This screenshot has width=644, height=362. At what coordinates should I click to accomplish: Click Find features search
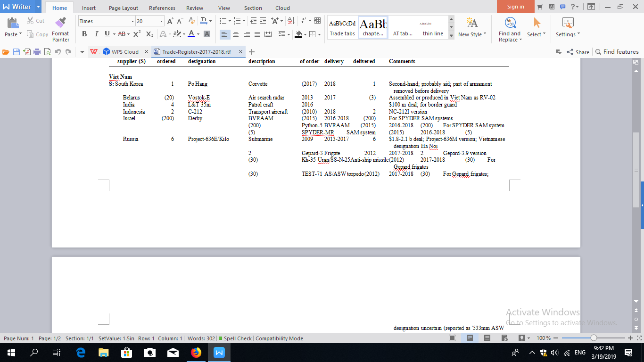617,52
